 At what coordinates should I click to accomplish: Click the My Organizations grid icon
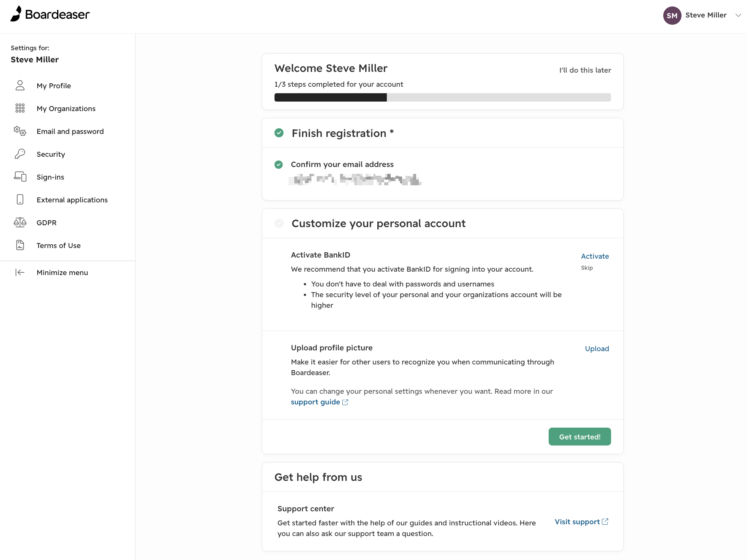pyautogui.click(x=20, y=108)
